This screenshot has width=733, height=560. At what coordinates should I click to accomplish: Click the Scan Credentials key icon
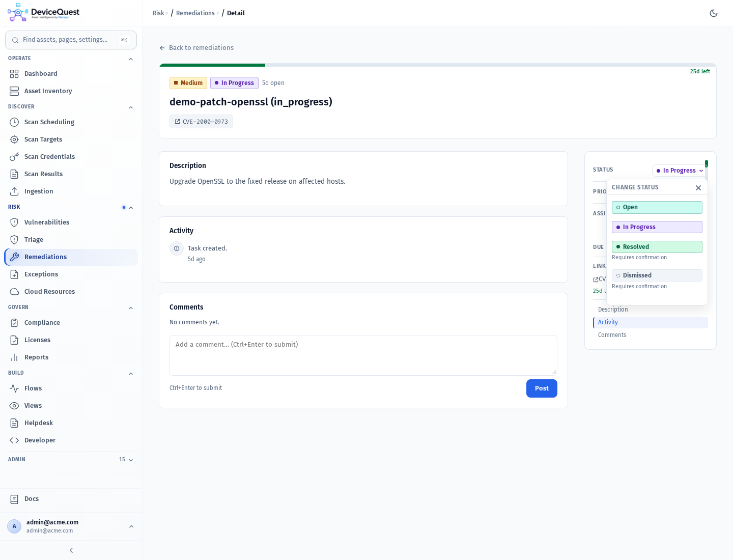tap(14, 157)
